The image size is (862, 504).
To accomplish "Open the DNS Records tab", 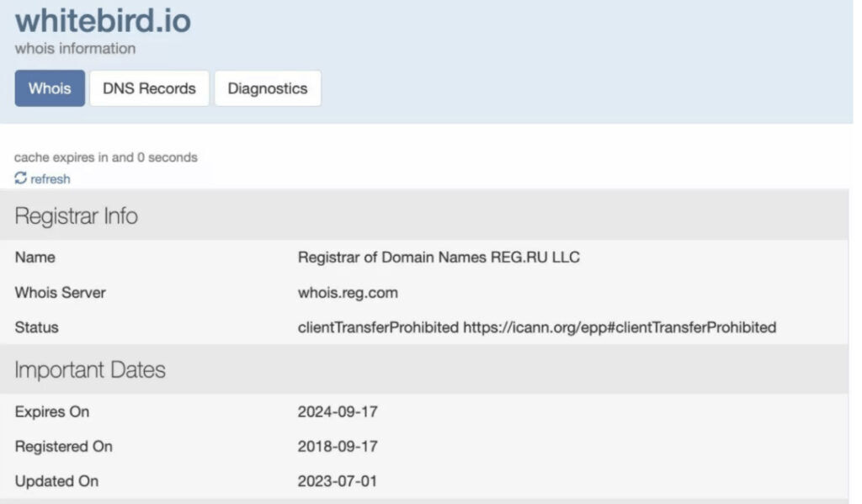I will (149, 88).
